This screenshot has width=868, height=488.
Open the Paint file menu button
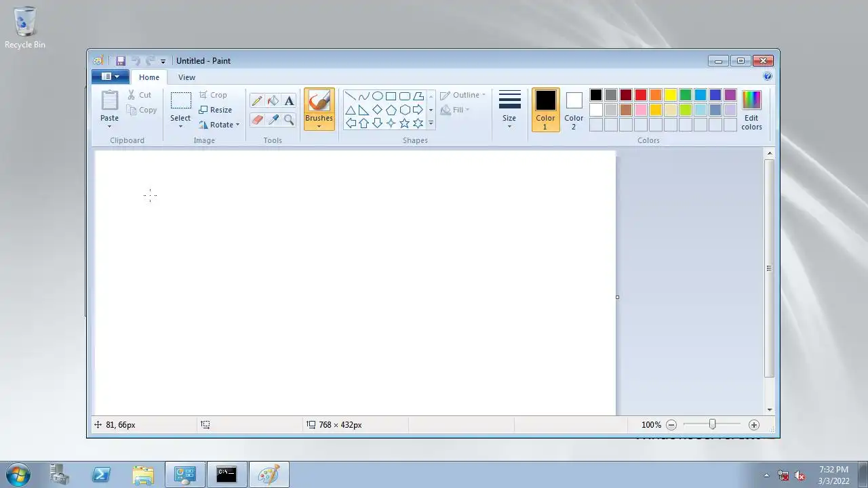click(110, 77)
